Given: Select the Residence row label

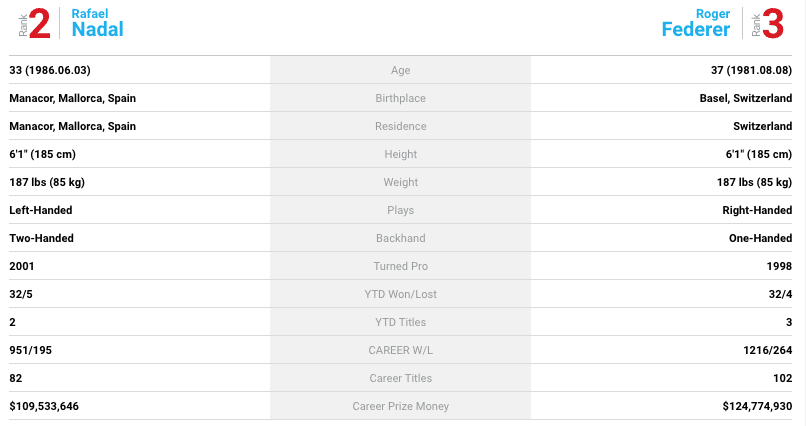Looking at the screenshot, I should point(400,126).
